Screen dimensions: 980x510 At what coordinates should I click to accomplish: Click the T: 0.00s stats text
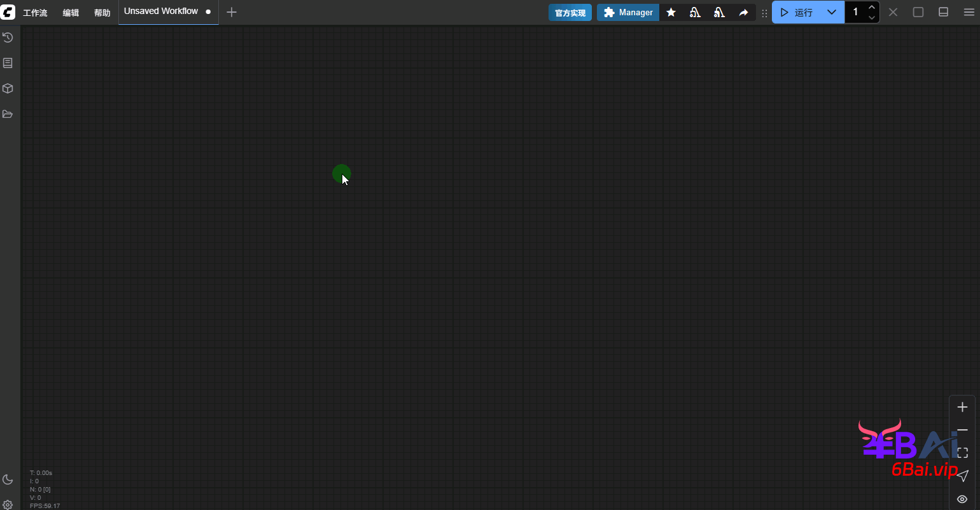pyautogui.click(x=41, y=473)
